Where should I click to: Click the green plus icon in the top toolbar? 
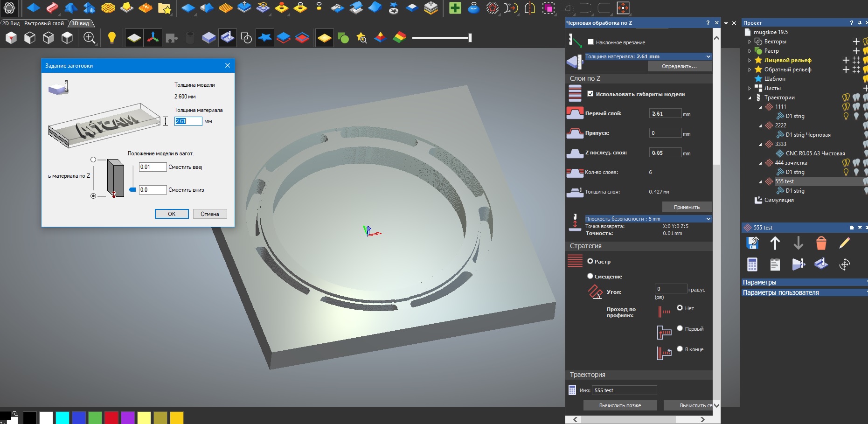[455, 8]
